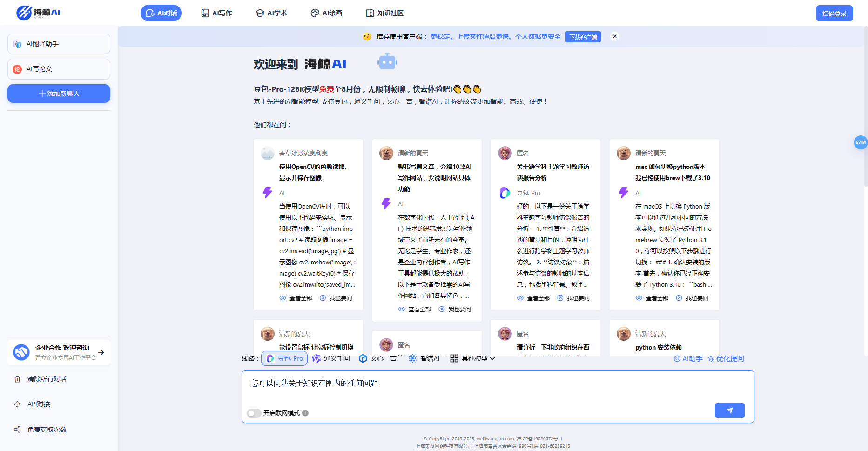
Task: Click 我也要问 arrow icon on AI写作网站 card
Action: [x=442, y=309]
